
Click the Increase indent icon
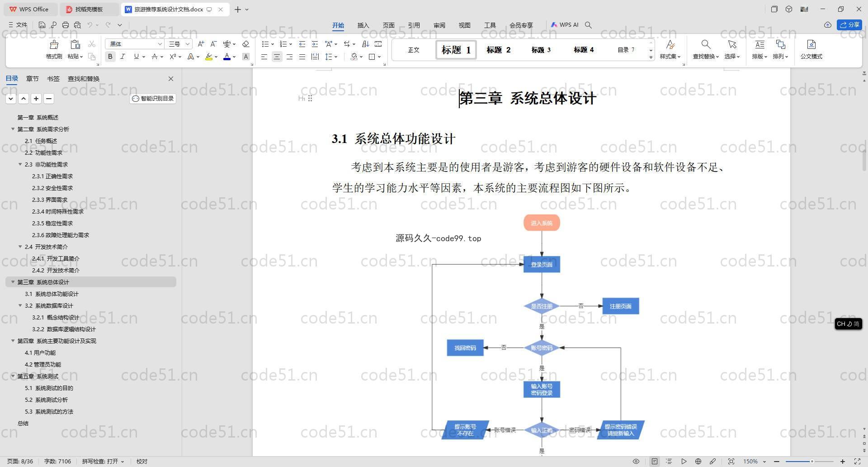tap(315, 44)
